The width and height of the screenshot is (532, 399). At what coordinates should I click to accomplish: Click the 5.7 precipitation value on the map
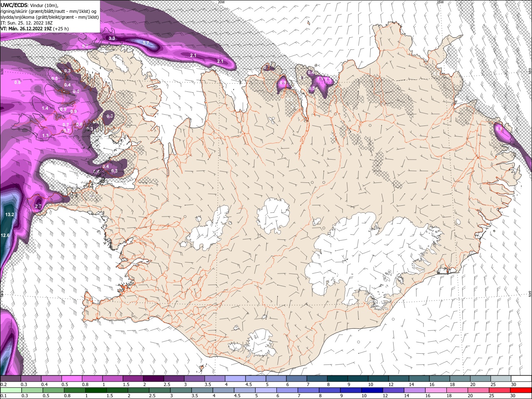(x=146, y=43)
